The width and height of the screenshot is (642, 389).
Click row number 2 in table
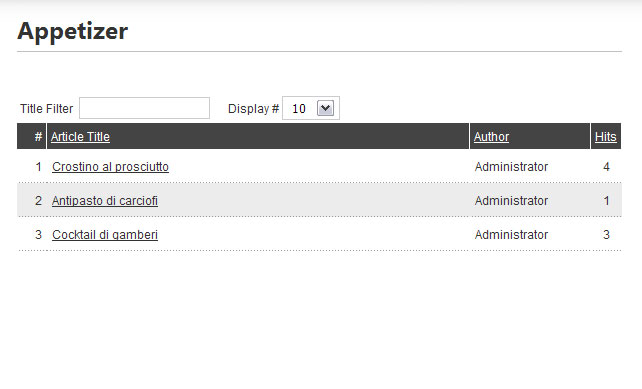tap(38, 201)
